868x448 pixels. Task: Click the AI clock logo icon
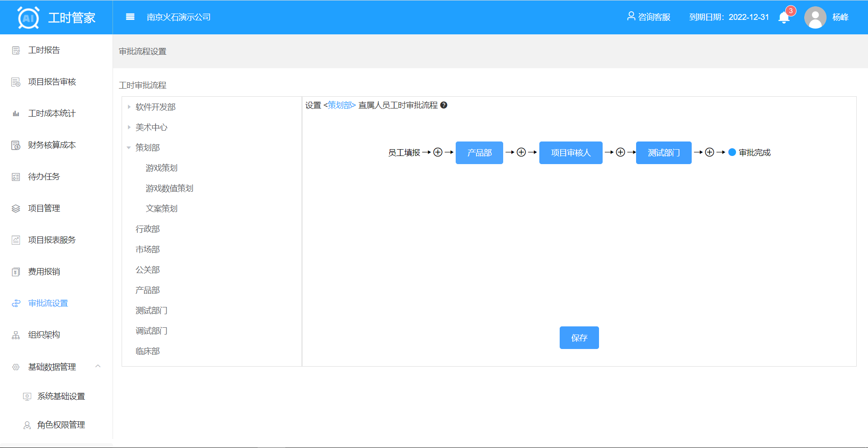tap(28, 18)
